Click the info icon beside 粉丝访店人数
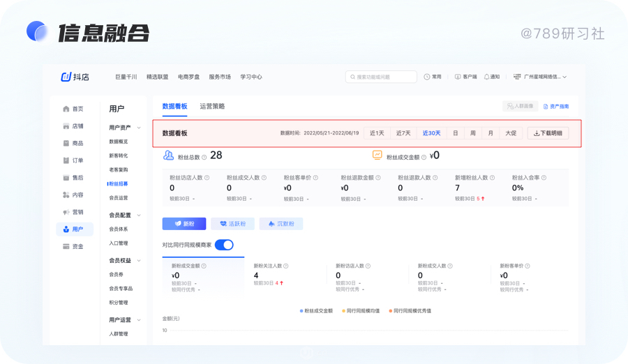Screen dimensions: 628x364 [x=207, y=178]
